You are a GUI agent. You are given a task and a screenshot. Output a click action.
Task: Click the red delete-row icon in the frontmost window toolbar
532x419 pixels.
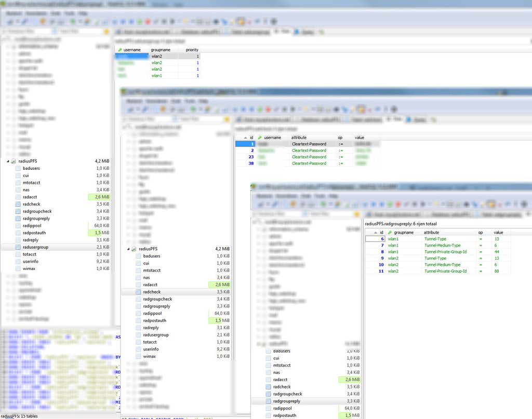tap(398, 205)
